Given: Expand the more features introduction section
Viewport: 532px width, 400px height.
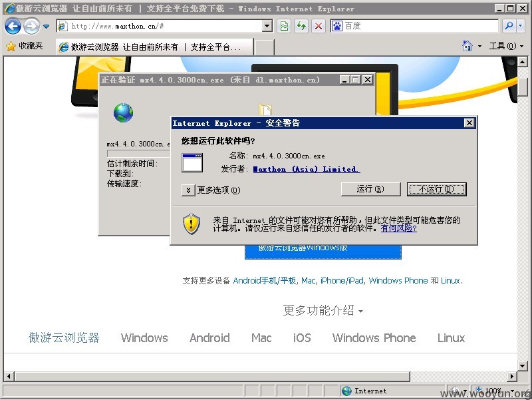Looking at the screenshot, I should point(323,310).
